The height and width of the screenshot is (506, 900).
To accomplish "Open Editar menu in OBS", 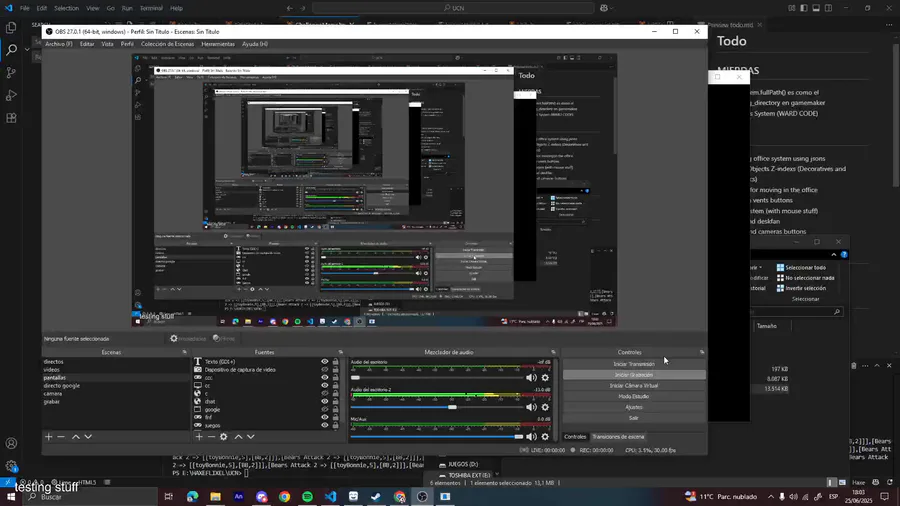I will coord(87,44).
